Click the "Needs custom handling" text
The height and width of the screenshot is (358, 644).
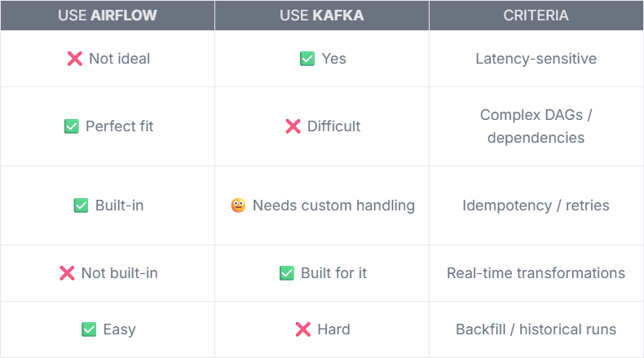333,206
